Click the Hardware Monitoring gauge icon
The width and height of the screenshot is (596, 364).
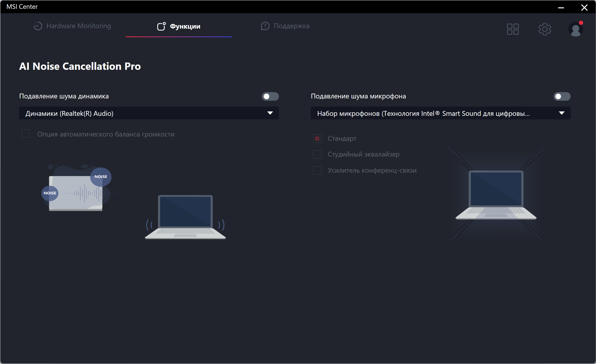[38, 26]
